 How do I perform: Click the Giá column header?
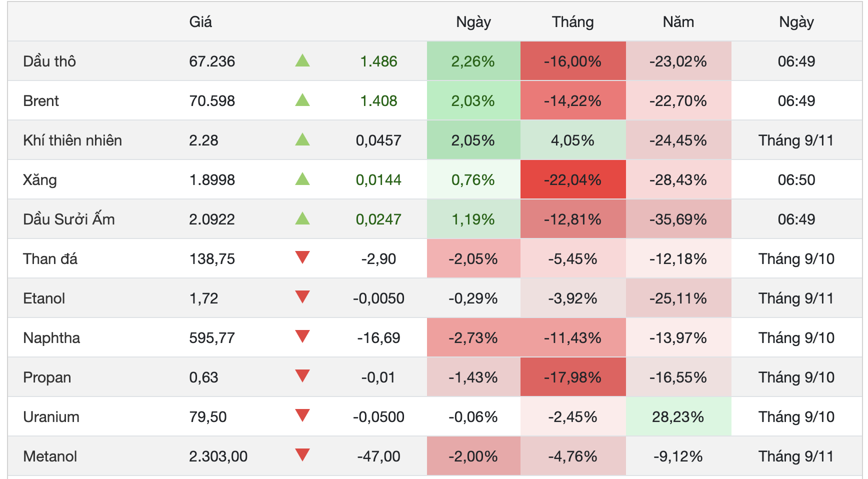coord(200,22)
